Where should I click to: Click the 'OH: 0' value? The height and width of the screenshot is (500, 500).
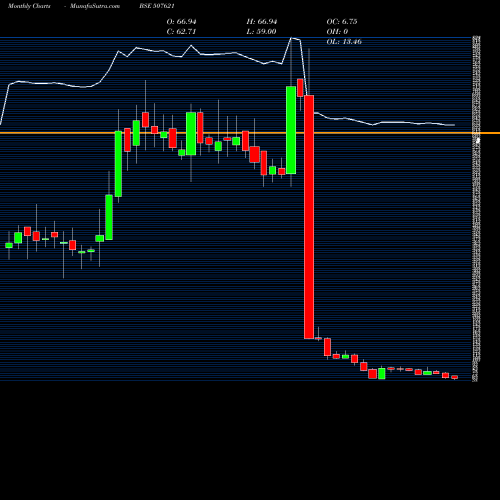337,32
